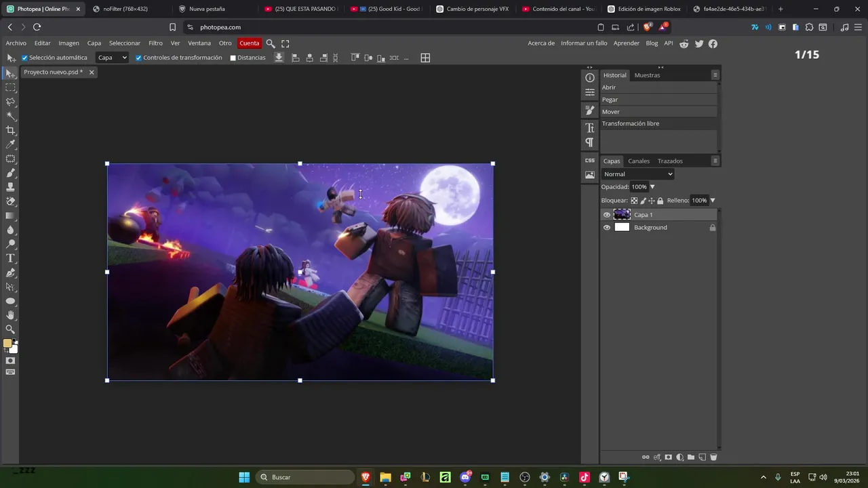Open the Paragraph panel icon
This screenshot has width=868, height=488.
coord(589,142)
